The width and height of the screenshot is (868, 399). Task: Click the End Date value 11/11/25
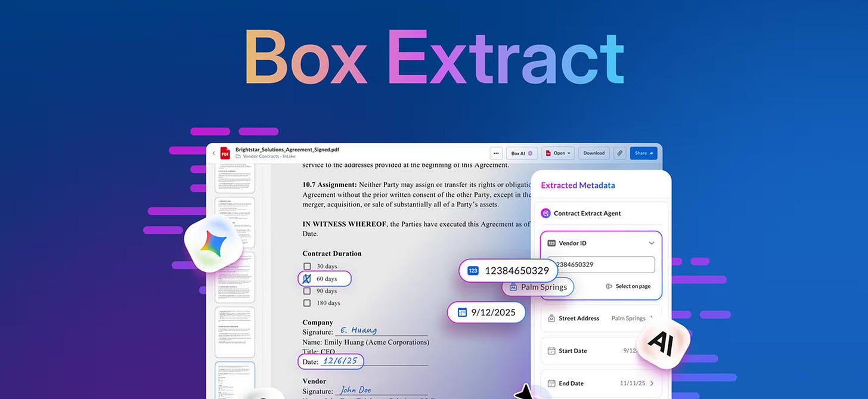pyautogui.click(x=632, y=383)
